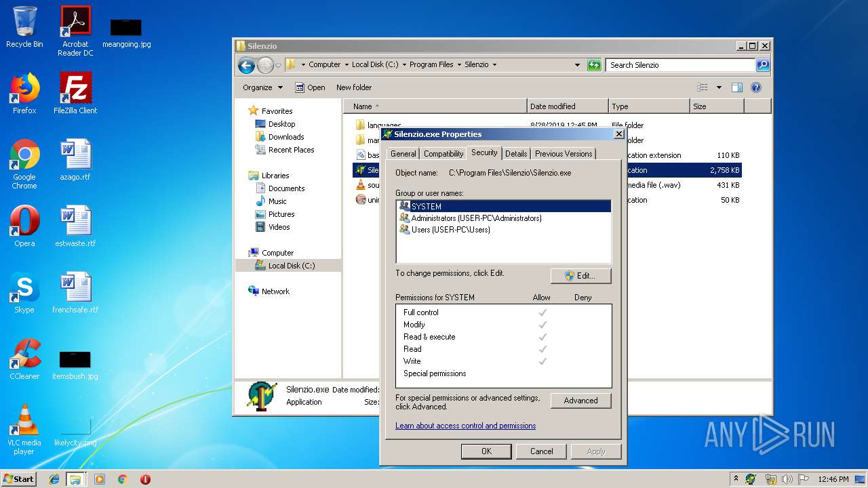Switch to the Details tab
The height and width of the screenshot is (488, 868).
pos(516,154)
